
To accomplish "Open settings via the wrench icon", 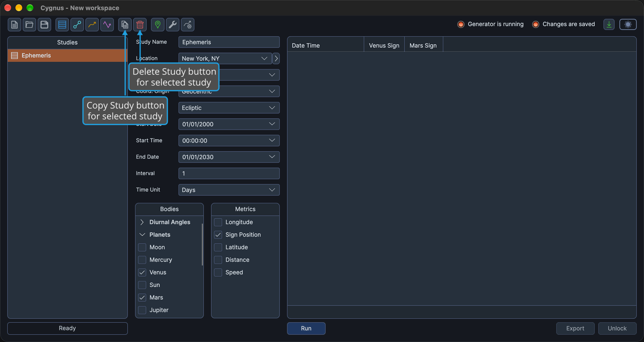I will [x=173, y=25].
